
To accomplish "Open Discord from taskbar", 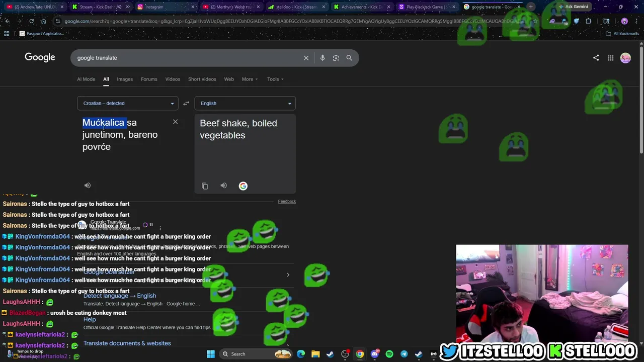I will pos(374,354).
